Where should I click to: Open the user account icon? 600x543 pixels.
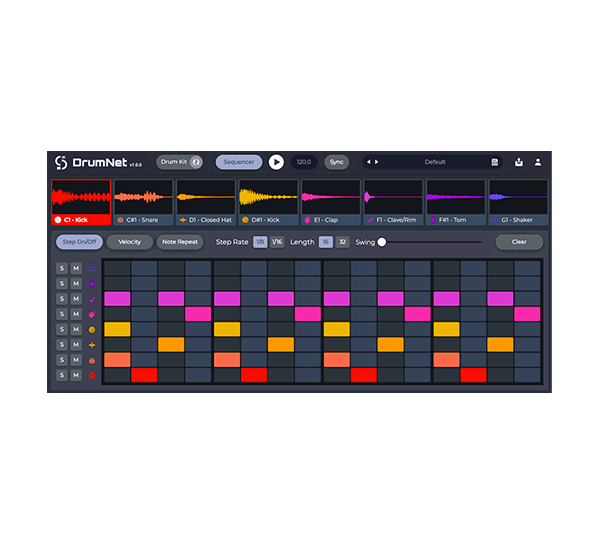(x=537, y=162)
